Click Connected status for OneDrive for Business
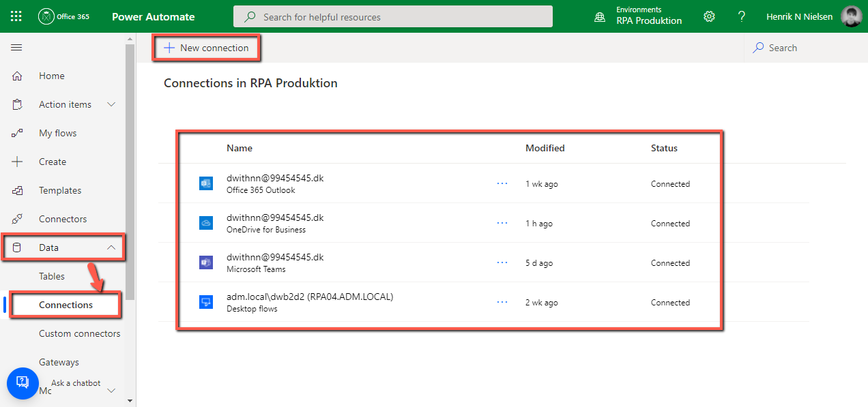 [x=671, y=224]
